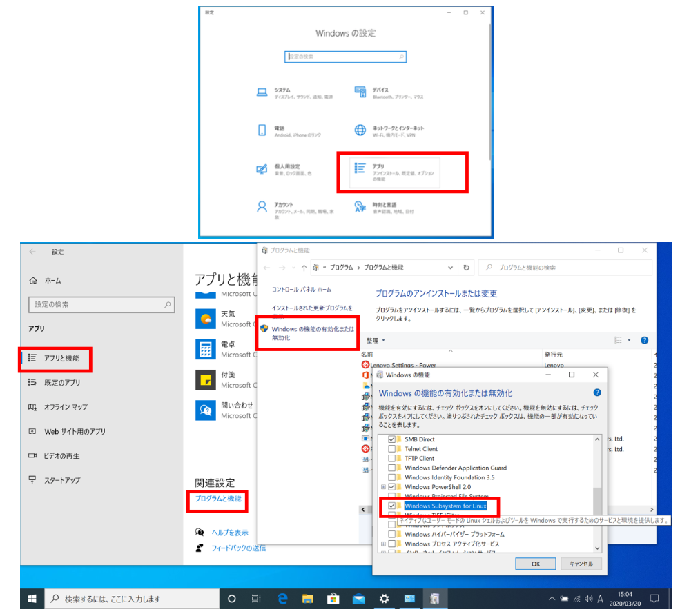The height and width of the screenshot is (616, 680).
Task: Click the refresh button beside address bar
Action: click(x=467, y=268)
